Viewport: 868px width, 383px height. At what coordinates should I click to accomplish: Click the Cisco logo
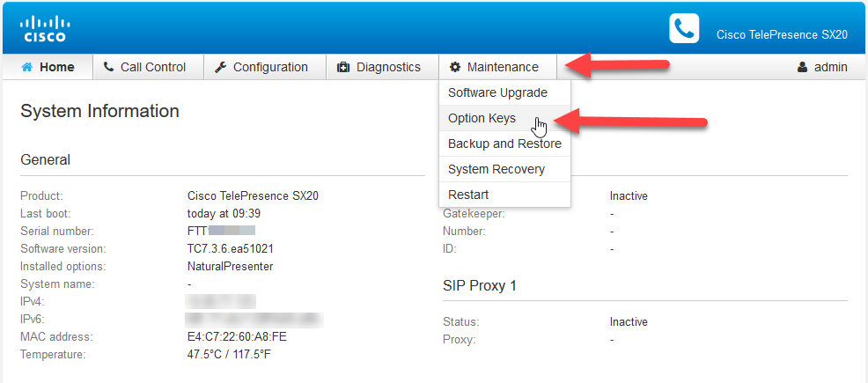pyautogui.click(x=44, y=29)
